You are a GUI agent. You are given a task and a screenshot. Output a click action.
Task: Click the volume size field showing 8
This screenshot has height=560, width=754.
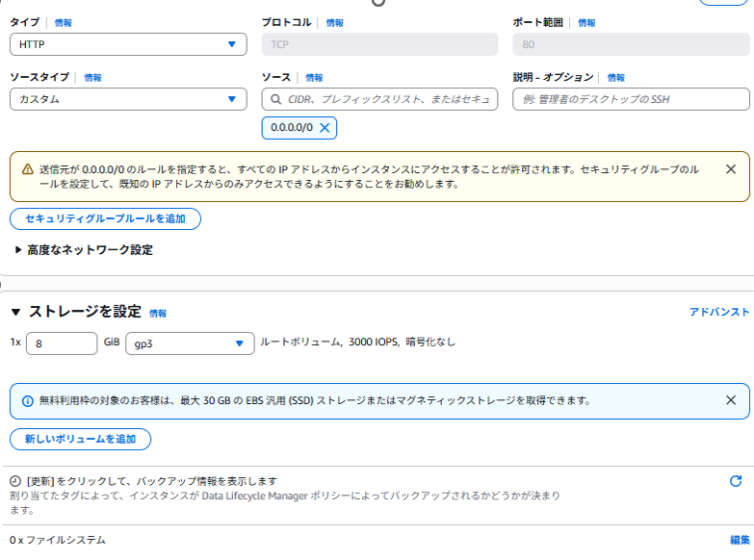[x=62, y=344]
